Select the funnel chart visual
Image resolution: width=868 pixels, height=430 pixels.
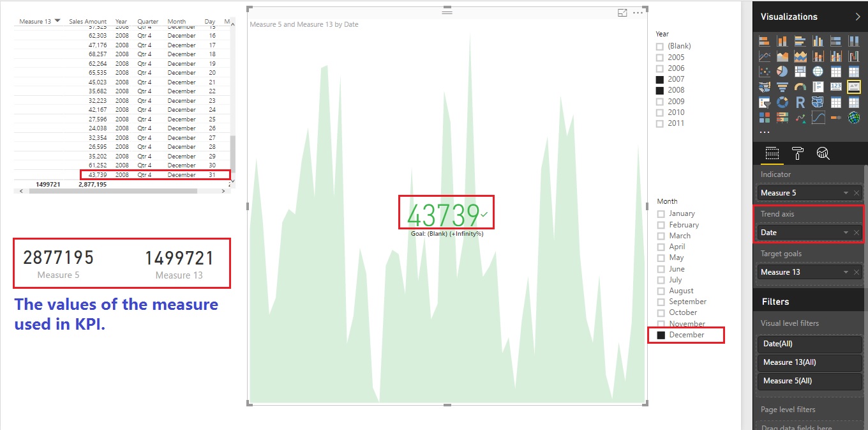[782, 87]
